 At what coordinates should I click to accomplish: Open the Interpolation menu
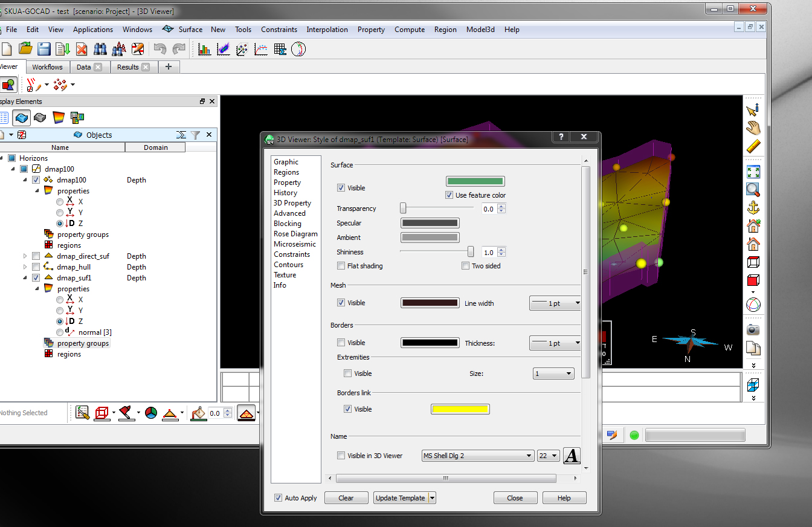point(327,30)
